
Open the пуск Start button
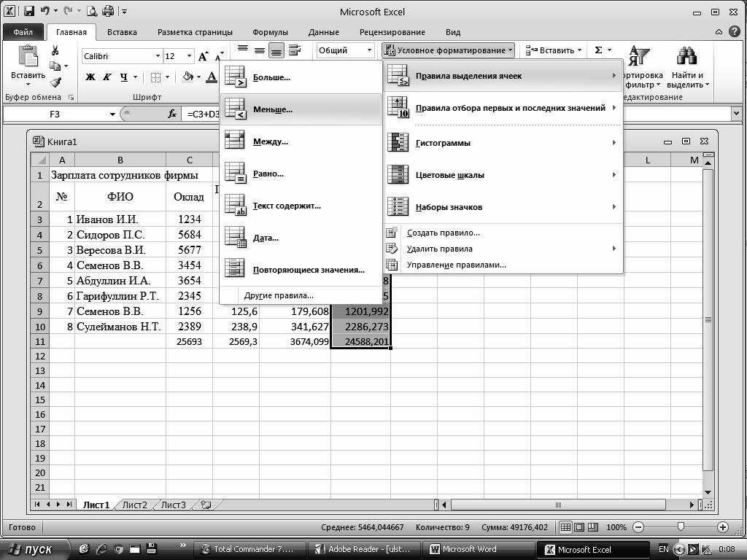pos(34,549)
